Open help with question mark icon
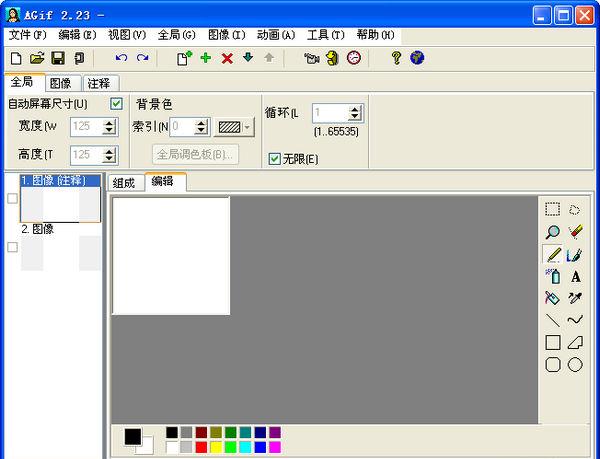Viewport: 600px width, 459px height. [x=396, y=58]
